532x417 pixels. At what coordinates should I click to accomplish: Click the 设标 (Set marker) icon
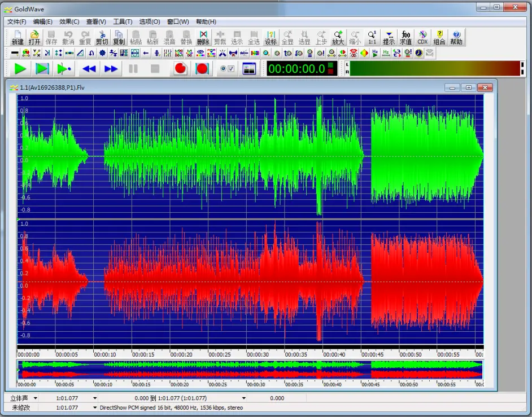point(271,37)
